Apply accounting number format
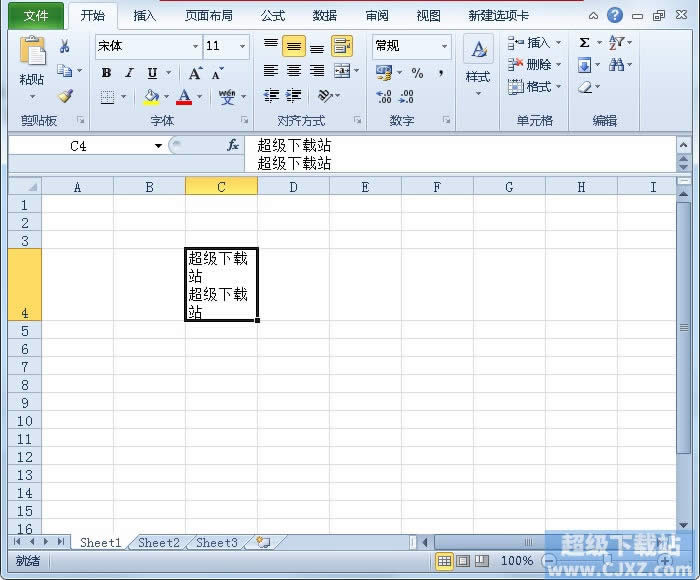The image size is (700, 580). pyautogui.click(x=384, y=72)
